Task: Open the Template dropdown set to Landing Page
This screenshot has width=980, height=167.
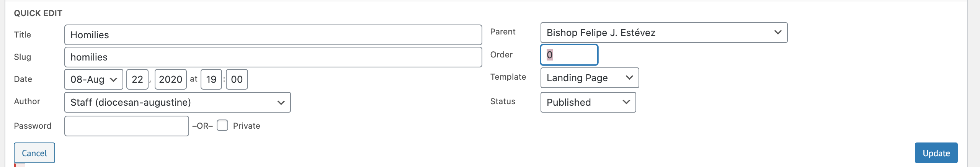Action: pyautogui.click(x=589, y=78)
